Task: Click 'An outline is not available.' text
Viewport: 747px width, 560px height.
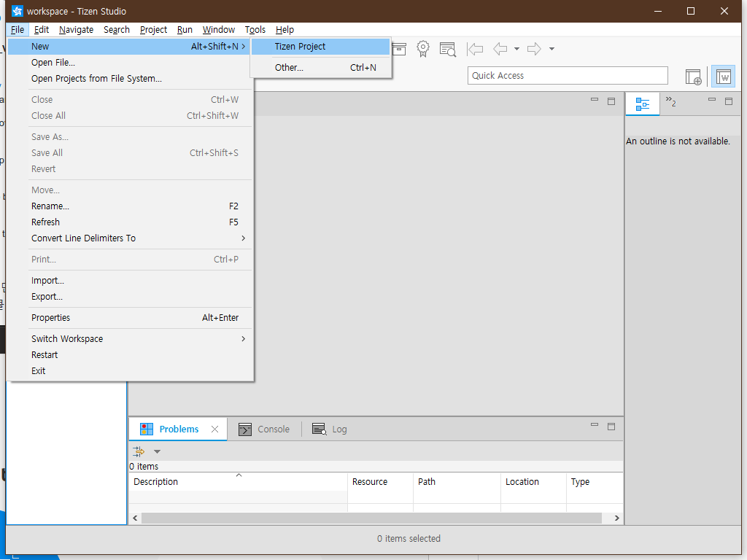Action: [x=678, y=141]
